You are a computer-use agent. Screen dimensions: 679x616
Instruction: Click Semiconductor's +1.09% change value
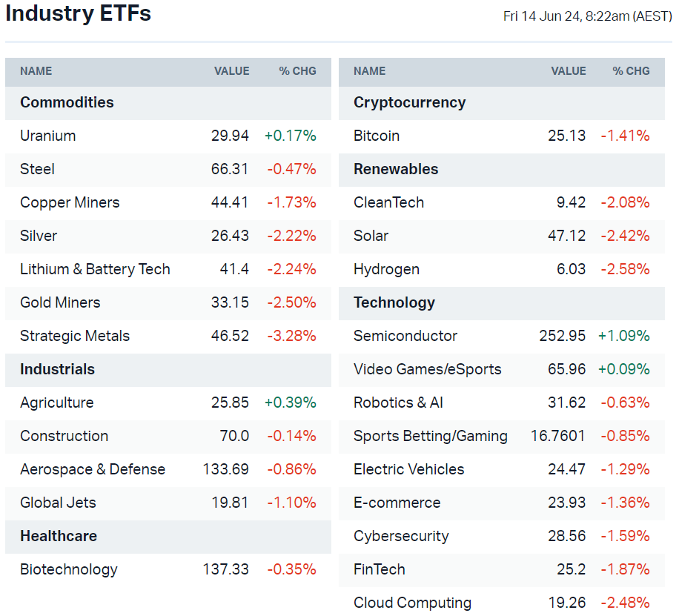(x=623, y=336)
